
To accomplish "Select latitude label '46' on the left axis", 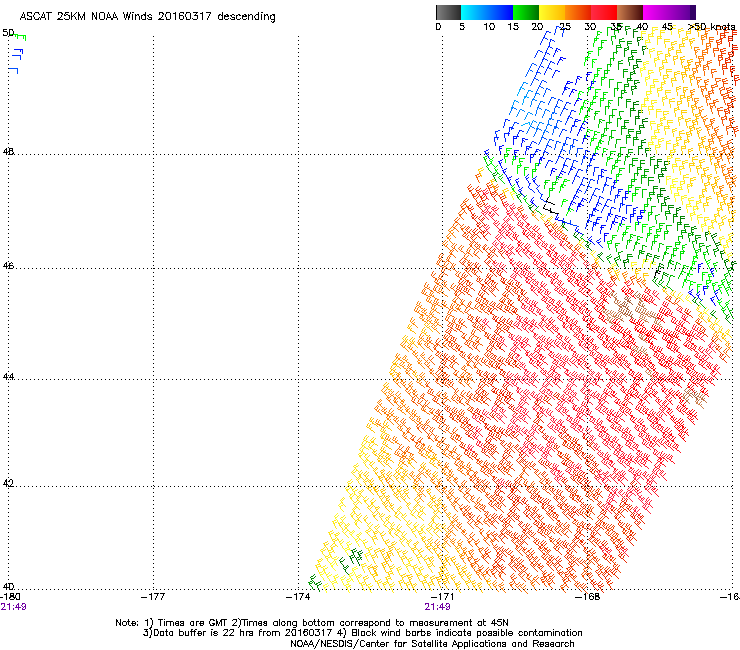I will (8, 266).
